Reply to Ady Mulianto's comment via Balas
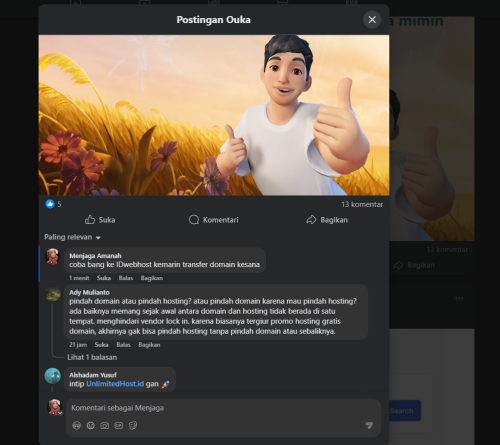Image resolution: width=500 pixels, height=445 pixels. (x=123, y=345)
